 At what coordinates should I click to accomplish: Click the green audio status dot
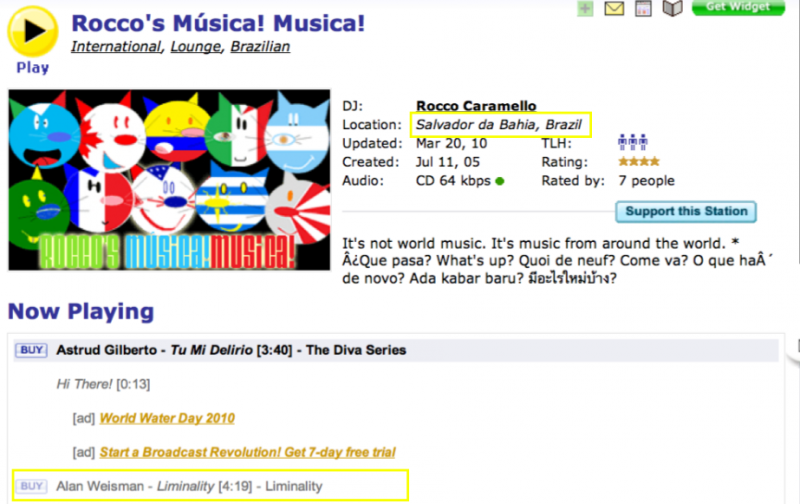500,181
